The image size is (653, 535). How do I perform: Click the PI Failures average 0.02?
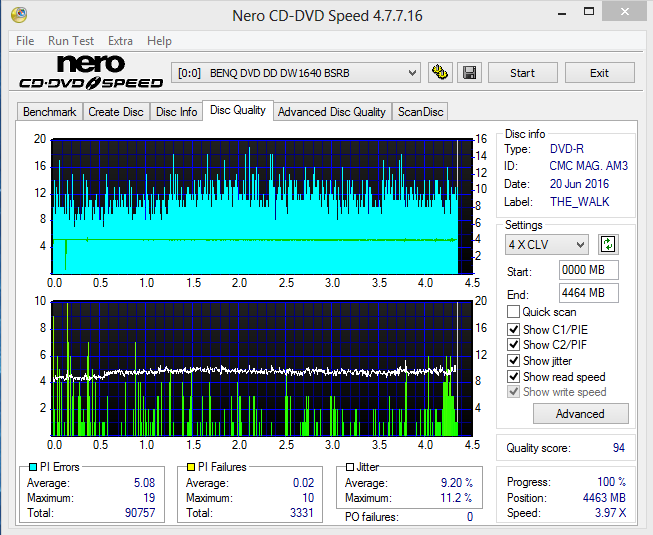coord(303,483)
